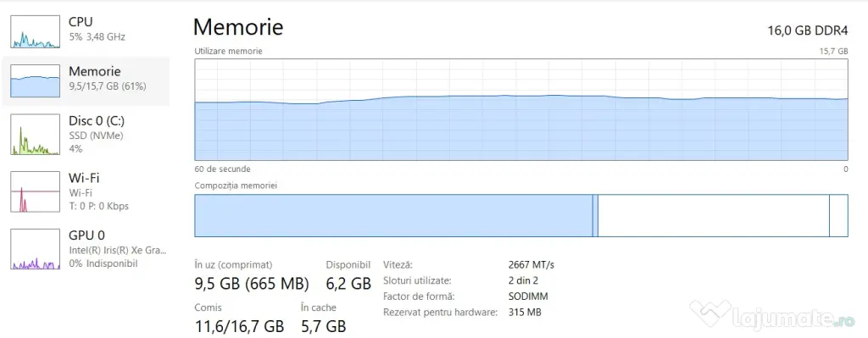Open the Wi-Fi throughput graph thumbnail

tap(36, 191)
